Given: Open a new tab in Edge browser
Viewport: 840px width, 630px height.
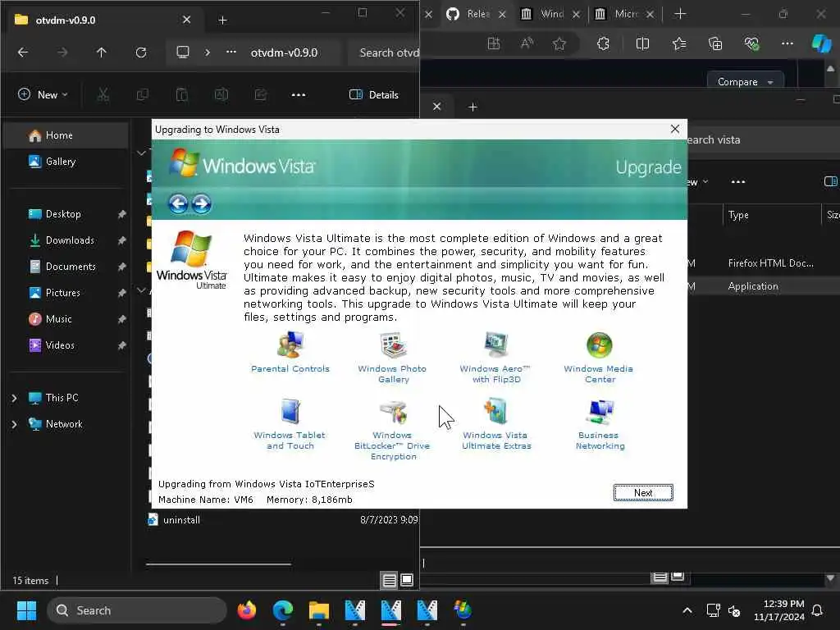Looking at the screenshot, I should pos(680,14).
